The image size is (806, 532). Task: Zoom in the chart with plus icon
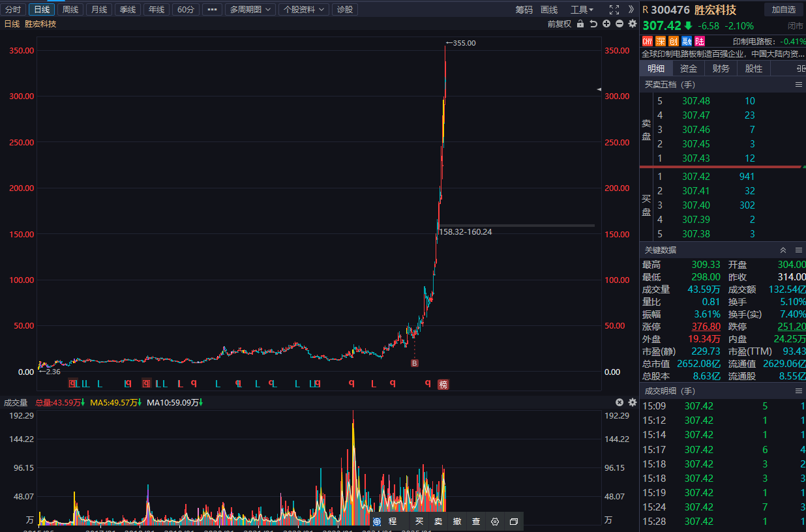tap(606, 24)
